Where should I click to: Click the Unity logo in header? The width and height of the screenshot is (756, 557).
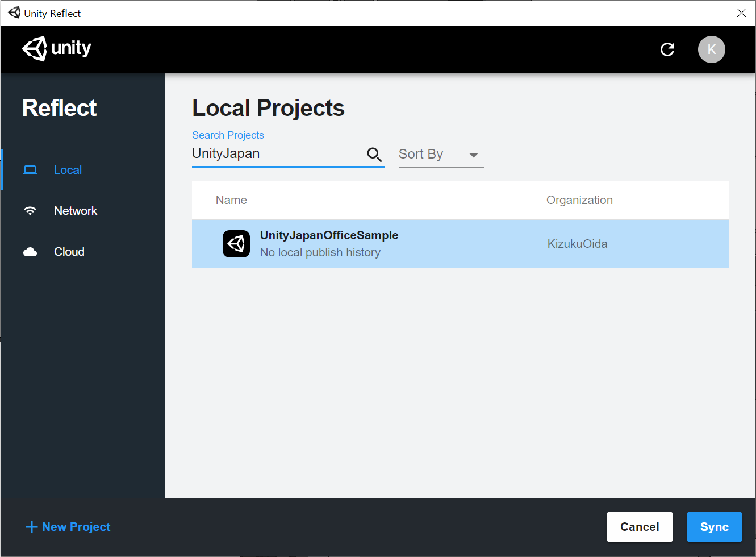(56, 49)
